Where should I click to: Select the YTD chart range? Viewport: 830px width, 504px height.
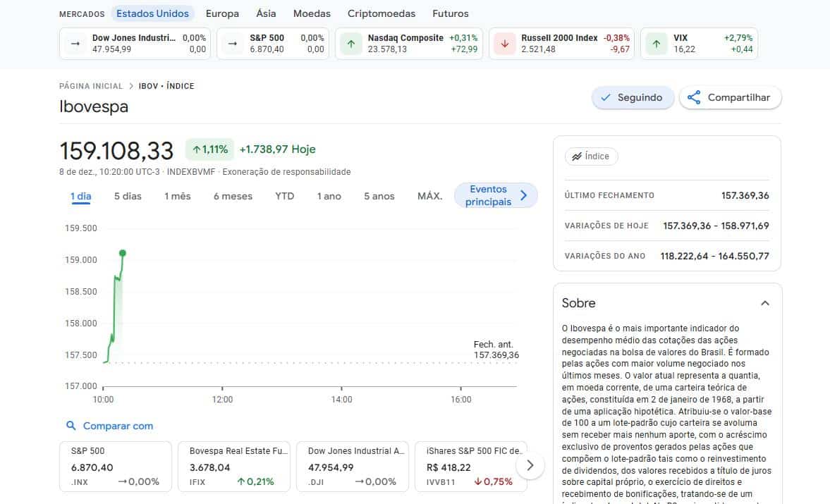pos(284,196)
